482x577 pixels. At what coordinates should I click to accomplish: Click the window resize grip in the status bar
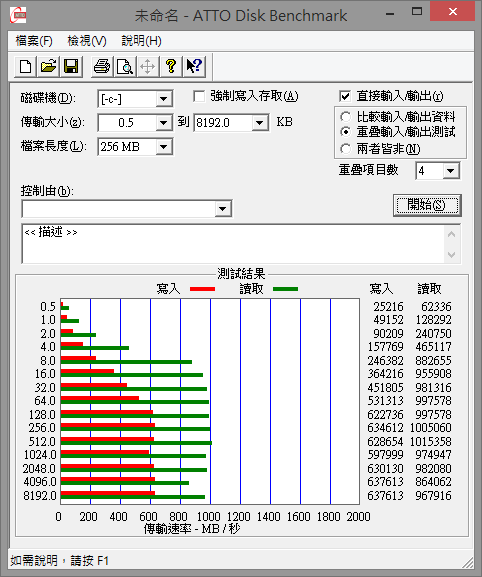tap(468, 563)
